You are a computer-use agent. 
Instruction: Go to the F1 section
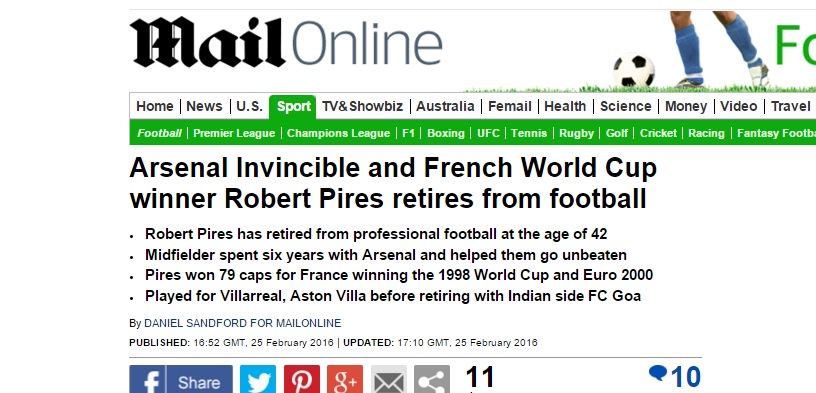click(409, 133)
